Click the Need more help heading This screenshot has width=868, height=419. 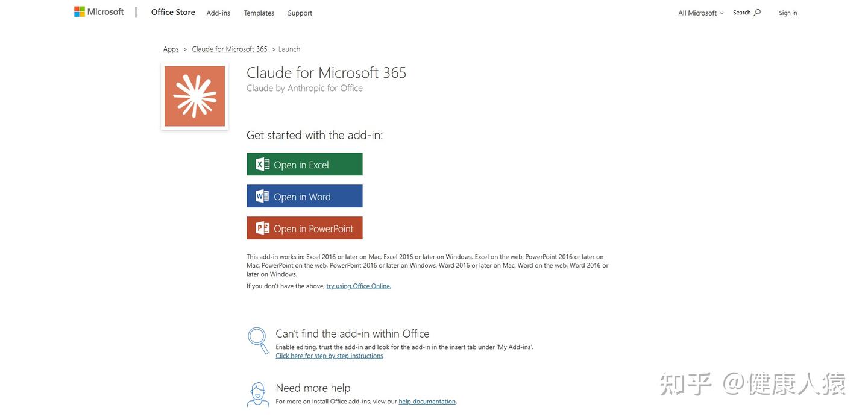point(313,388)
